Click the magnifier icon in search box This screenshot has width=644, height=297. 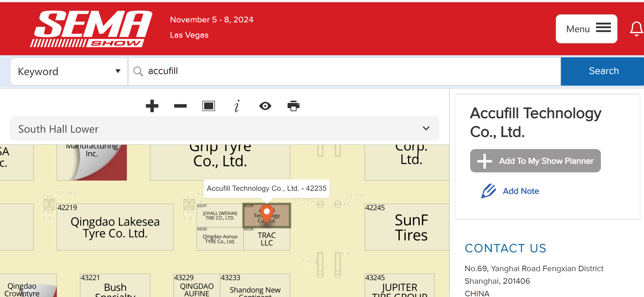click(138, 71)
